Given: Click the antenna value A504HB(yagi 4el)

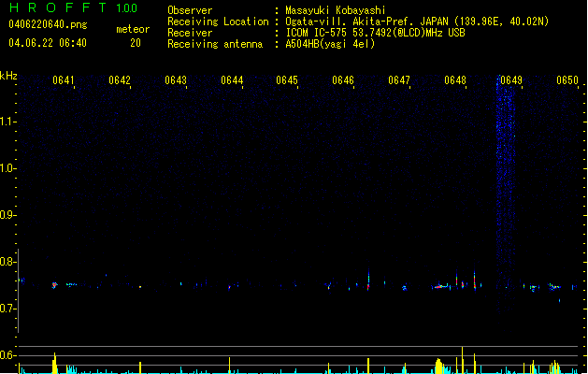Looking at the screenshot, I should (x=330, y=44).
